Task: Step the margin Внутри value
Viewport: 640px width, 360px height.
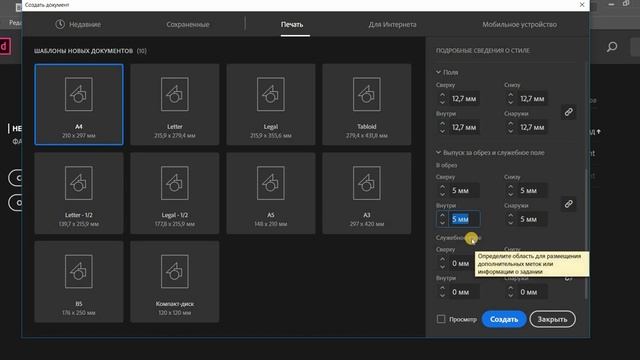Action: click(x=442, y=127)
